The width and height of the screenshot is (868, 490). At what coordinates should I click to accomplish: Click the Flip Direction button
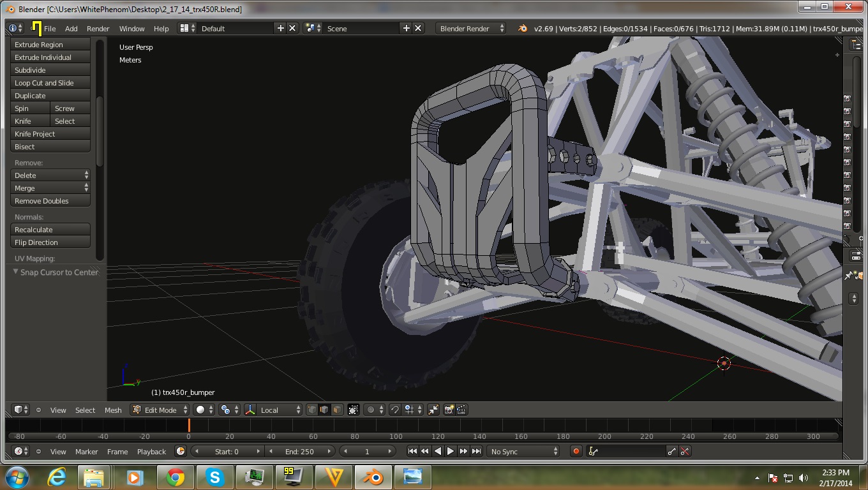click(50, 242)
